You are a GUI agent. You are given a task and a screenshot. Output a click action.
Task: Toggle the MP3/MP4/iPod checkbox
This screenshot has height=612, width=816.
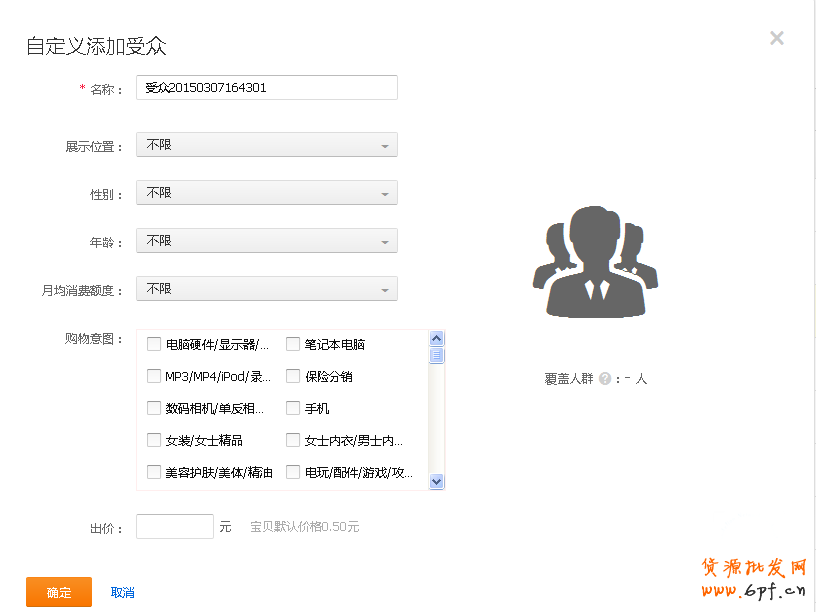[x=154, y=377]
